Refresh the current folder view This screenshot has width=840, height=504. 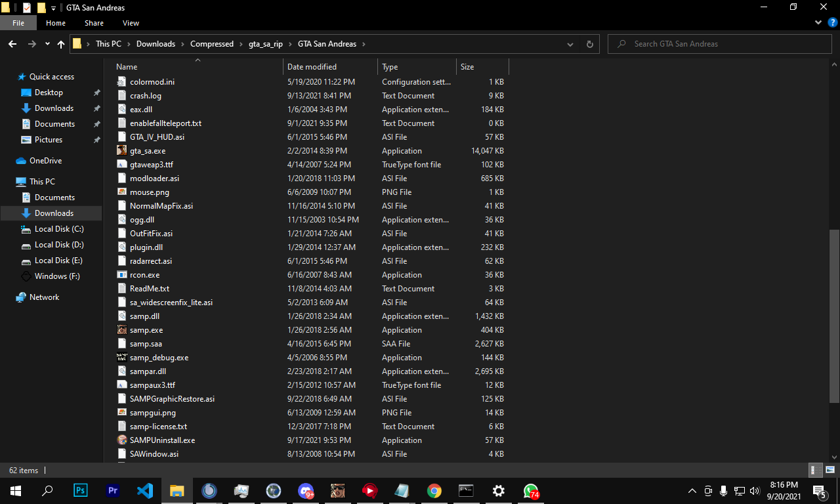click(589, 44)
